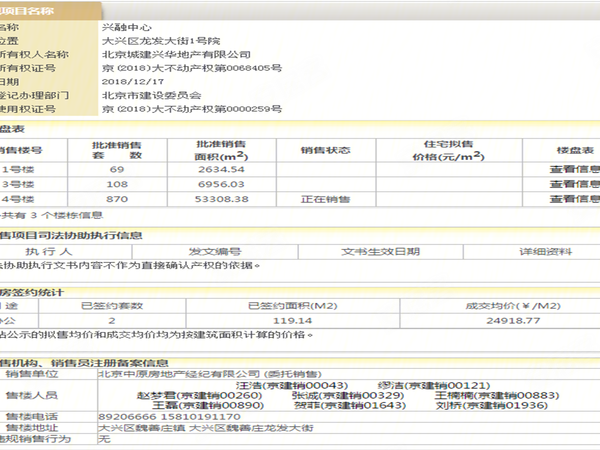
Task: Click certificate number ending 0068405号
Action: coord(192,68)
